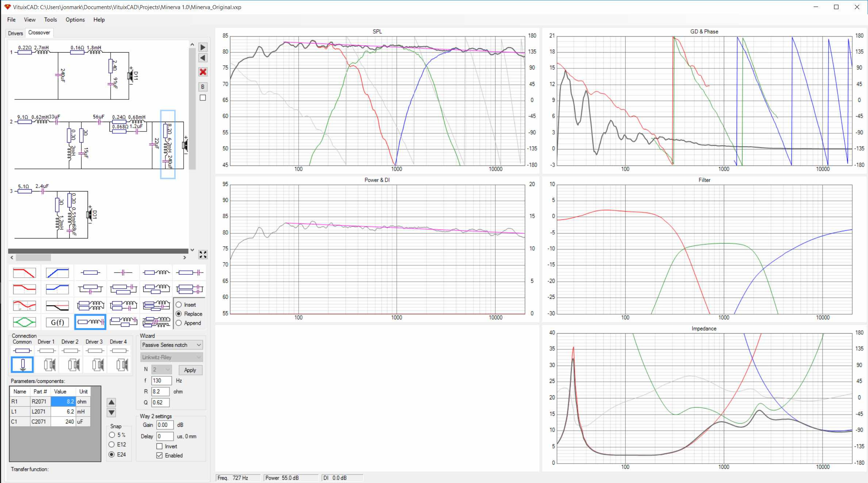This screenshot has height=483, width=868.
Task: Click the schematic horizontal scrollbar thumb
Action: [x=34, y=258]
